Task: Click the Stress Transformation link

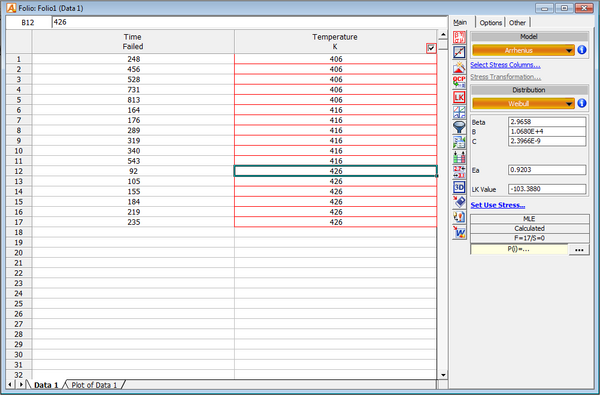Action: click(x=505, y=77)
